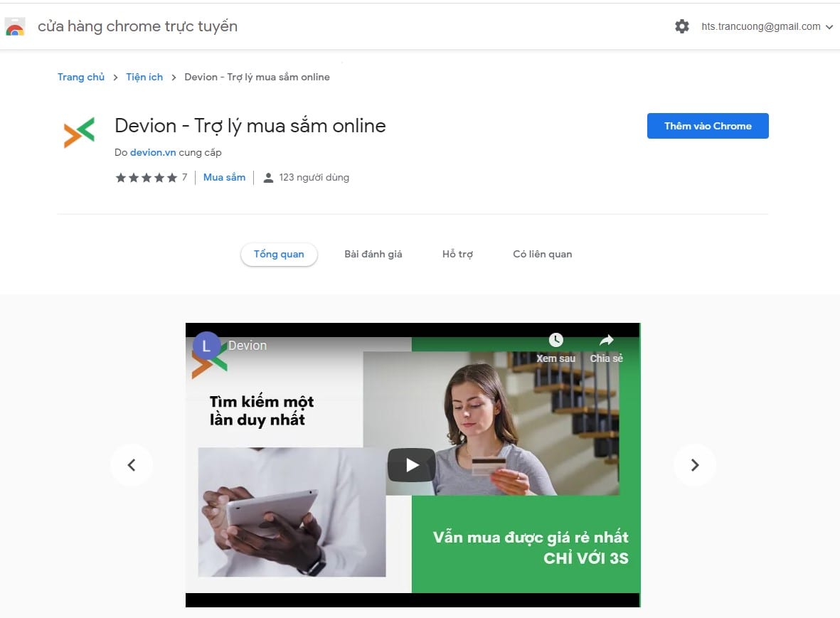Click the user count person icon
840x618 pixels.
coord(268,178)
